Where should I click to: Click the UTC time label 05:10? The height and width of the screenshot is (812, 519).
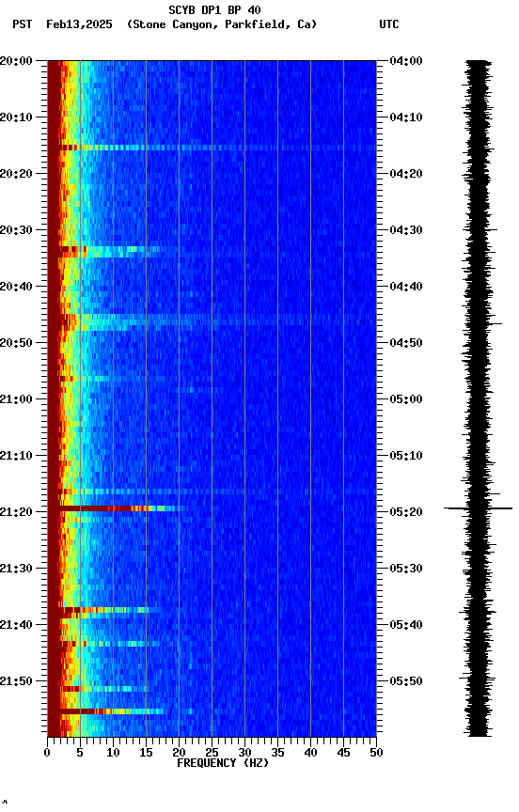click(x=406, y=456)
